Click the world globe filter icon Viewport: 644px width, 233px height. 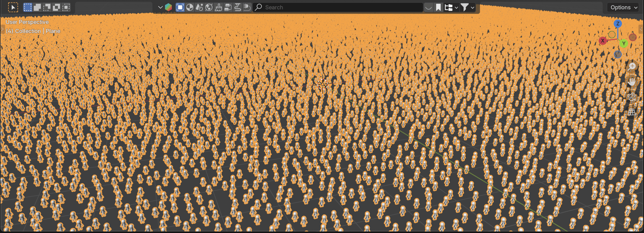tap(209, 7)
